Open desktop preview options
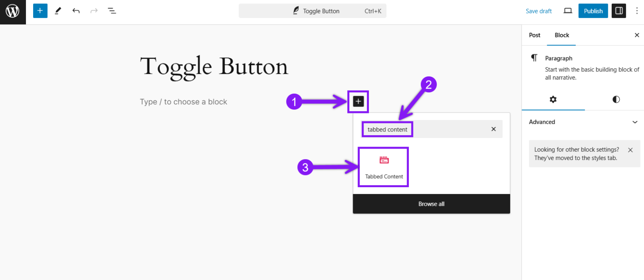 [x=567, y=10]
